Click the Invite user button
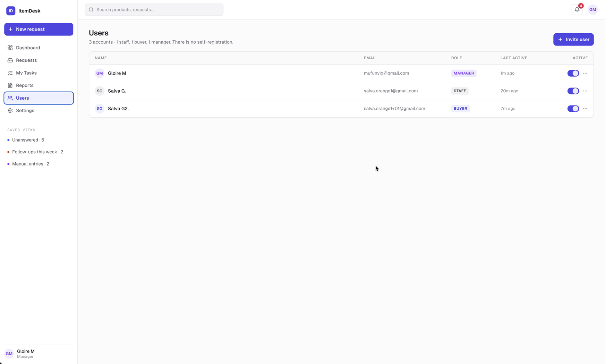The width and height of the screenshot is (605, 364). [x=573, y=40]
